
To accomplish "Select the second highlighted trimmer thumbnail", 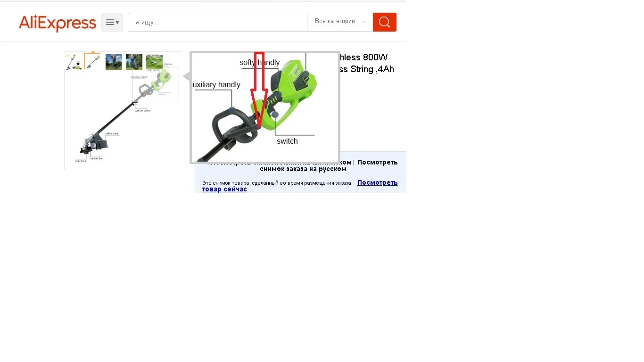I will (93, 61).
